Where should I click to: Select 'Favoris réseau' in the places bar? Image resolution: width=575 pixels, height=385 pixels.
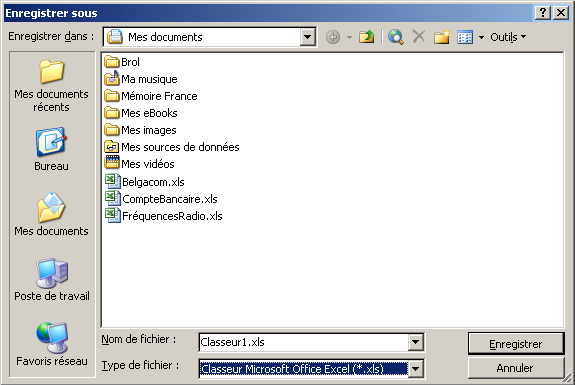click(52, 344)
